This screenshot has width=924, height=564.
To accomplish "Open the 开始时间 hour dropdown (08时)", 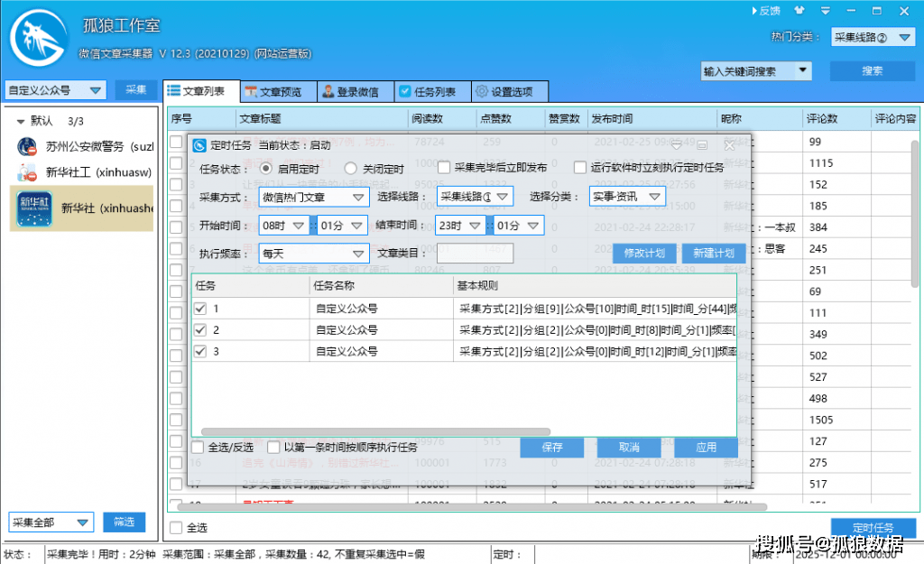I will pyautogui.click(x=284, y=225).
